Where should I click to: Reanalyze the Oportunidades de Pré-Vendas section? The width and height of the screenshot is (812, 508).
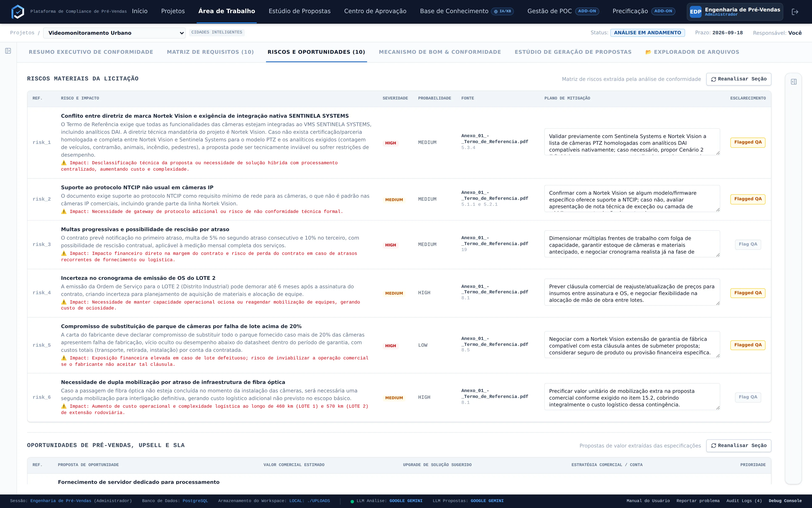[x=738, y=446]
